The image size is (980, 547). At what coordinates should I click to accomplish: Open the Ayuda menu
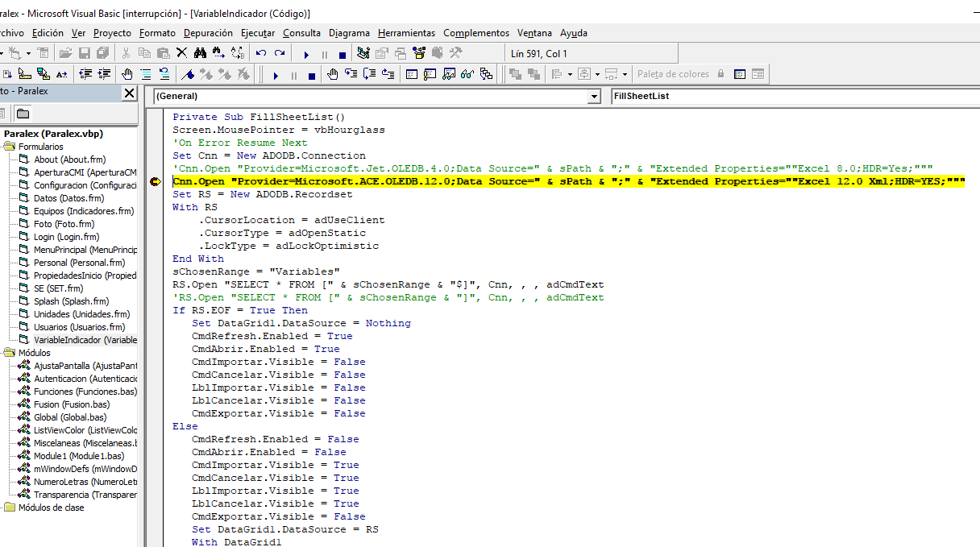pyautogui.click(x=574, y=33)
